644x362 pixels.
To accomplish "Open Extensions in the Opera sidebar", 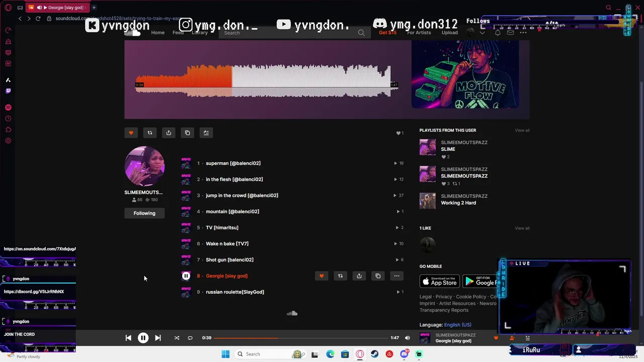I will tap(8, 130).
